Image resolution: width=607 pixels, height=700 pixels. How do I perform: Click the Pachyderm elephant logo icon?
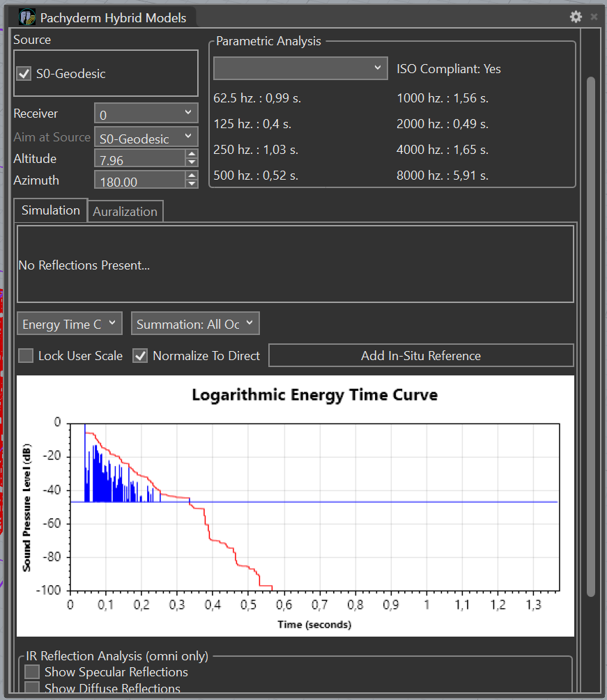[27, 17]
